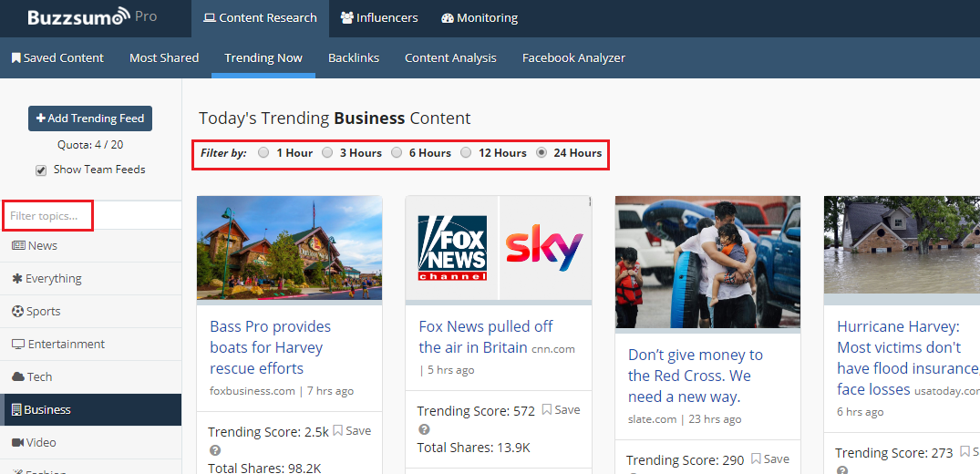Click the help icon under Trending Score 572
The width and height of the screenshot is (980, 474).
[424, 429]
